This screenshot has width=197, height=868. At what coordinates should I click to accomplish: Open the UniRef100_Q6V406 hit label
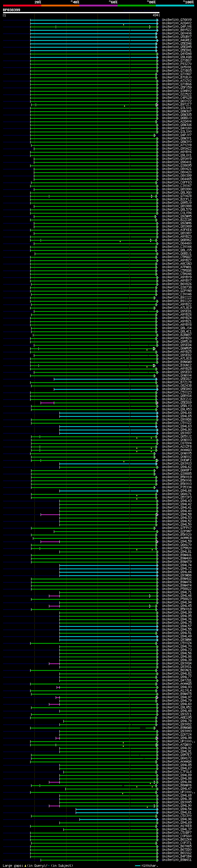[177, 33]
